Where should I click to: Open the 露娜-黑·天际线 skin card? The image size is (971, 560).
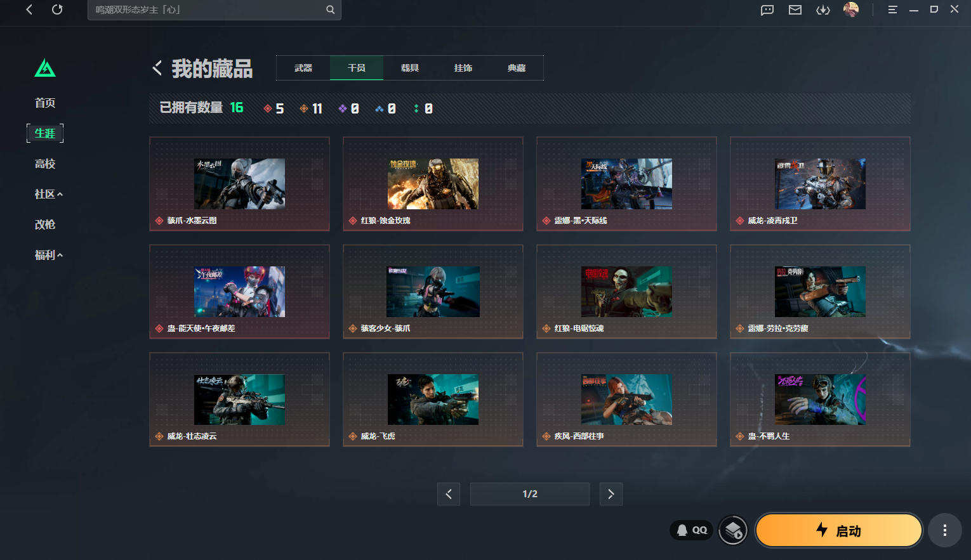click(626, 184)
